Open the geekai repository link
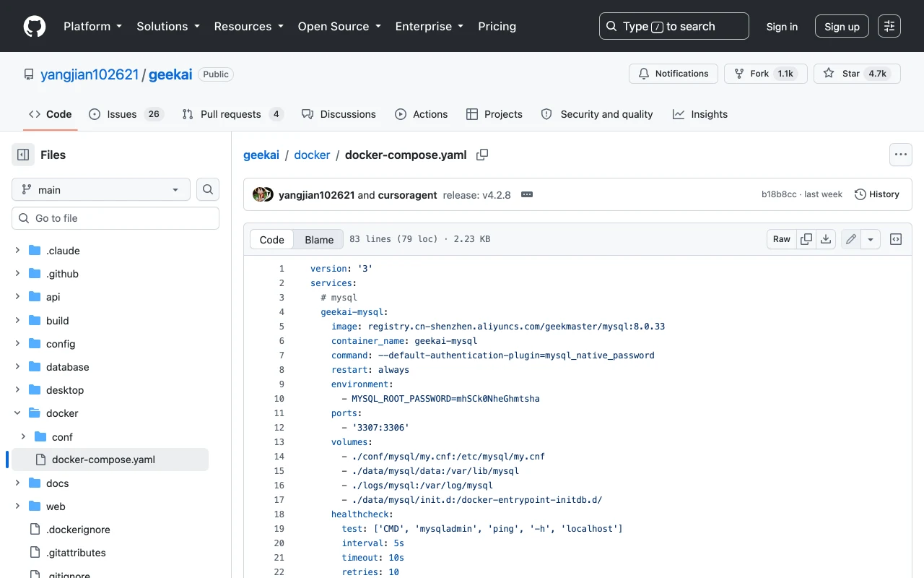Image resolution: width=924 pixels, height=578 pixels. coord(170,74)
